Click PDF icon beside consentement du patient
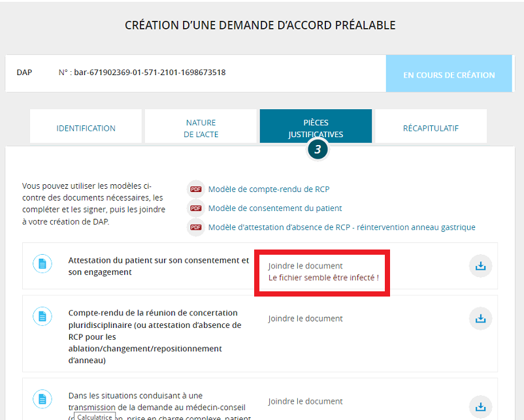The image size is (524, 420). (195, 208)
